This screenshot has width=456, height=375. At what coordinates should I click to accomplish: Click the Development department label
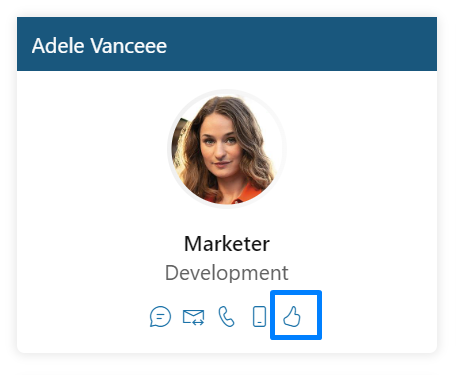227,273
